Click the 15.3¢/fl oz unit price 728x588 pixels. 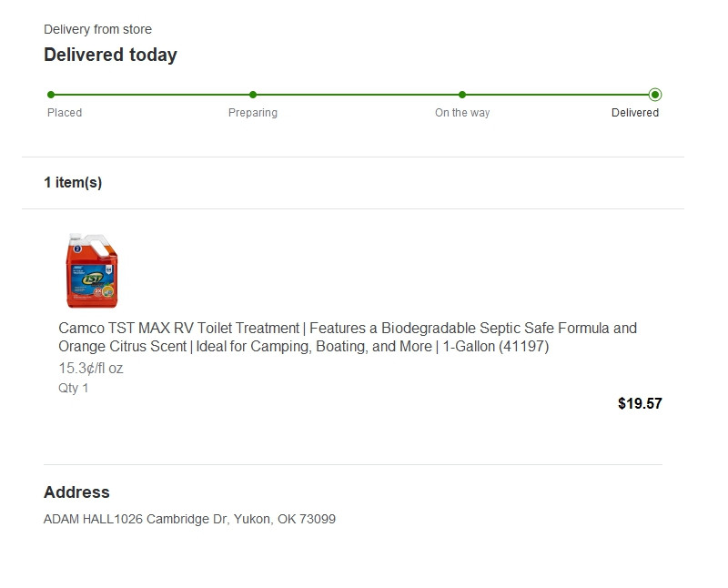[91, 369]
